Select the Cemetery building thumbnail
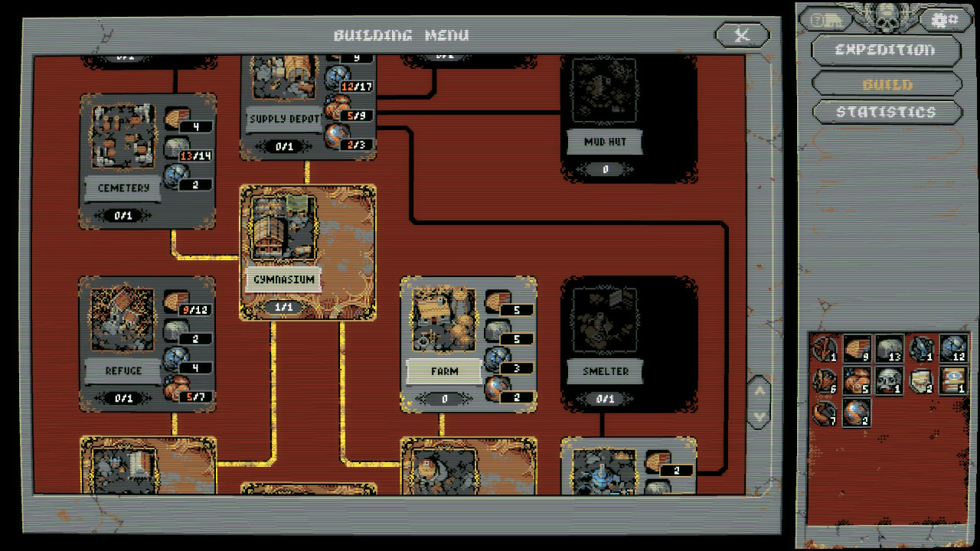This screenshot has height=551, width=980. click(123, 136)
